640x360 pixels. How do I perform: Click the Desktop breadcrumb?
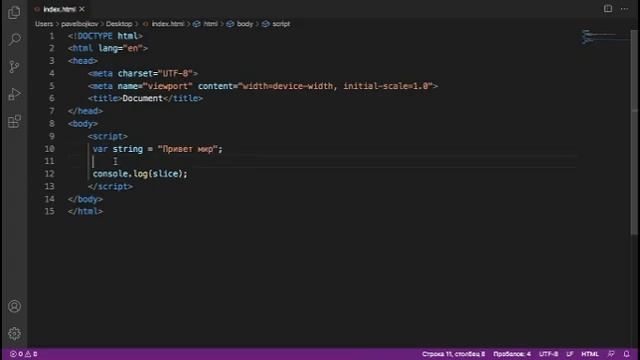click(x=119, y=24)
